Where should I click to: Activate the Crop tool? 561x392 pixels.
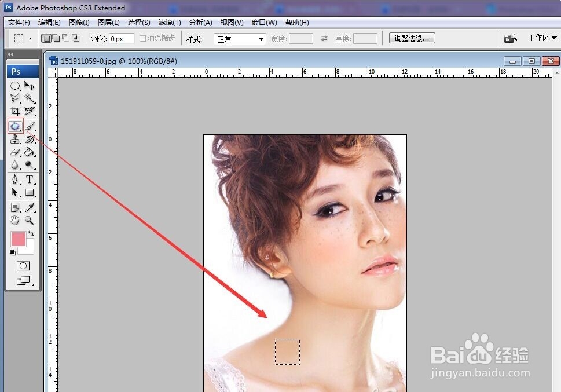click(x=15, y=111)
